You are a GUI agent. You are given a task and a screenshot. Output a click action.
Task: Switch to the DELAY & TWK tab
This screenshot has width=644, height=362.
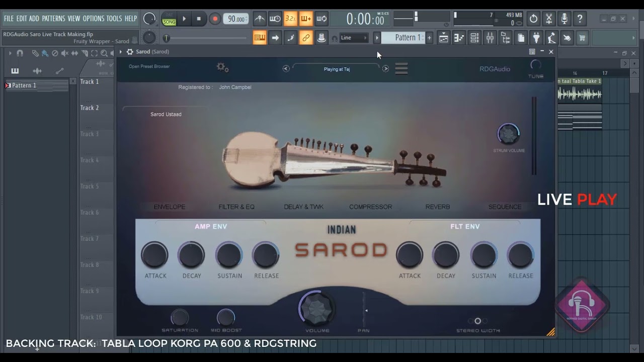tap(303, 207)
